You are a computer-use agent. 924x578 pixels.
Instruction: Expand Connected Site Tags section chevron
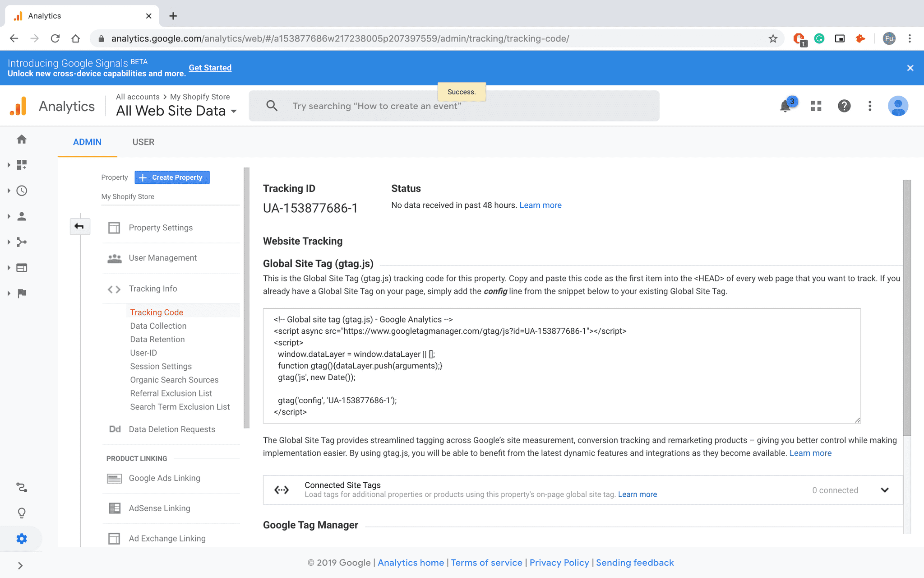(x=884, y=490)
